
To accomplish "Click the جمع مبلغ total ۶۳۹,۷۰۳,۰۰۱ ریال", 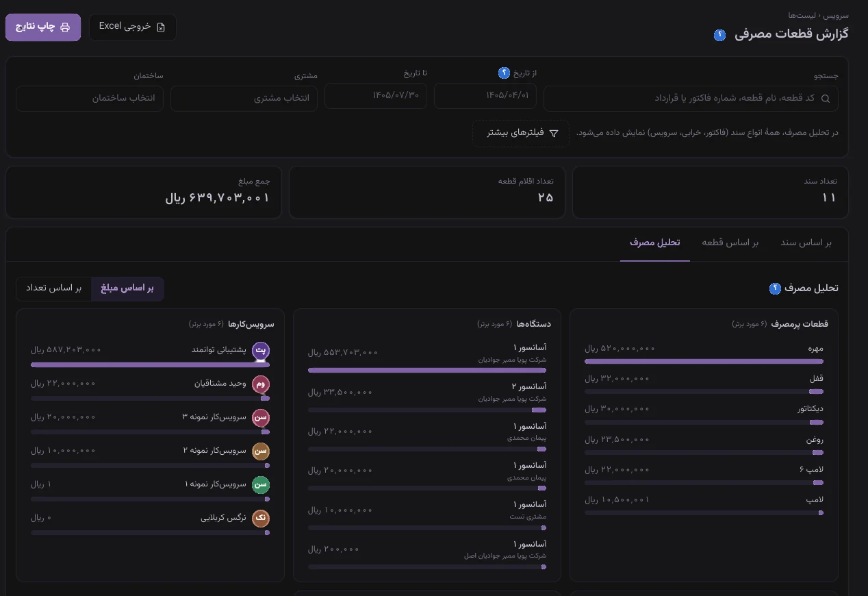I will tap(218, 198).
